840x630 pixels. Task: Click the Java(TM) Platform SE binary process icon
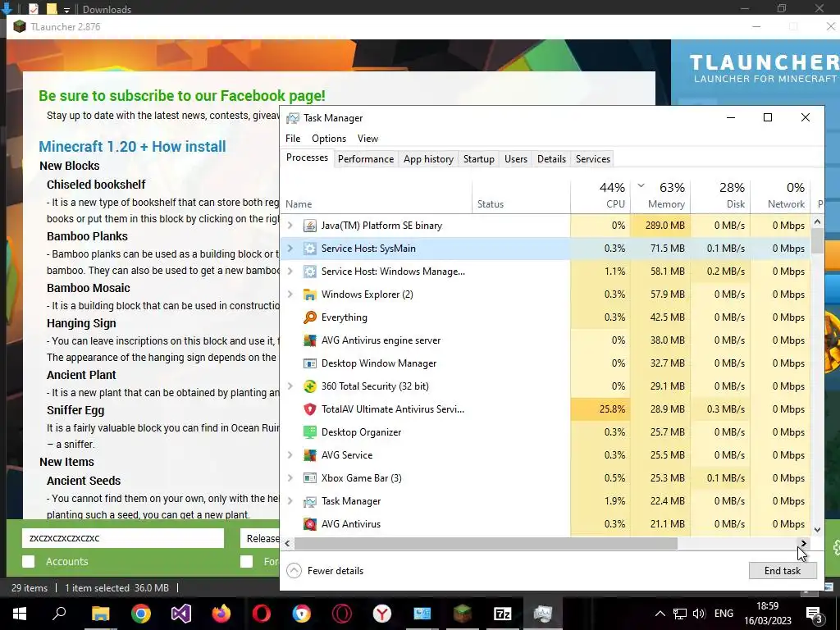pos(309,226)
